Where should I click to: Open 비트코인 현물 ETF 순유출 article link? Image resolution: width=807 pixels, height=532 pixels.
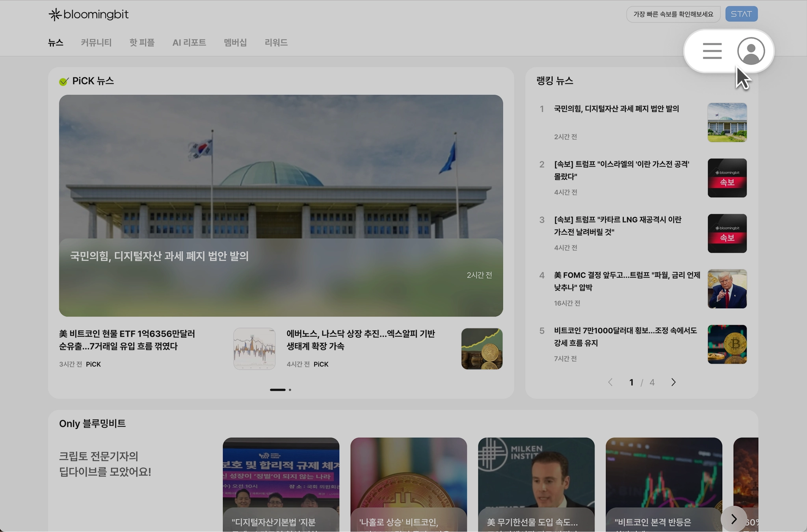click(127, 340)
